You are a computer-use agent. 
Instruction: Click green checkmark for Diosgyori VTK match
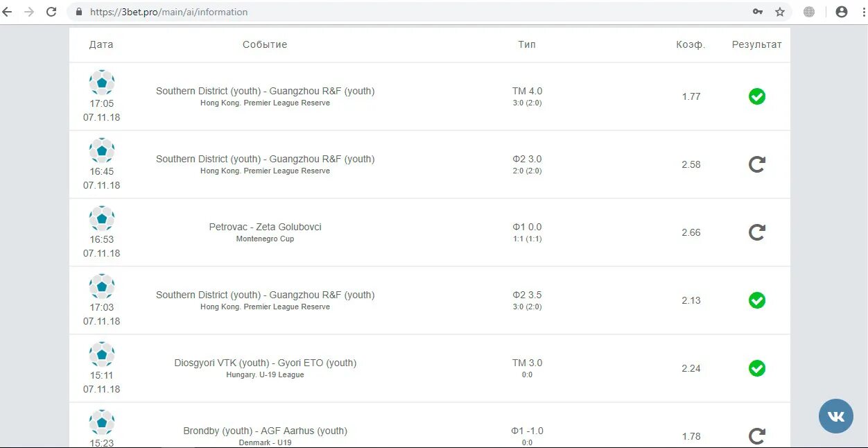click(757, 368)
